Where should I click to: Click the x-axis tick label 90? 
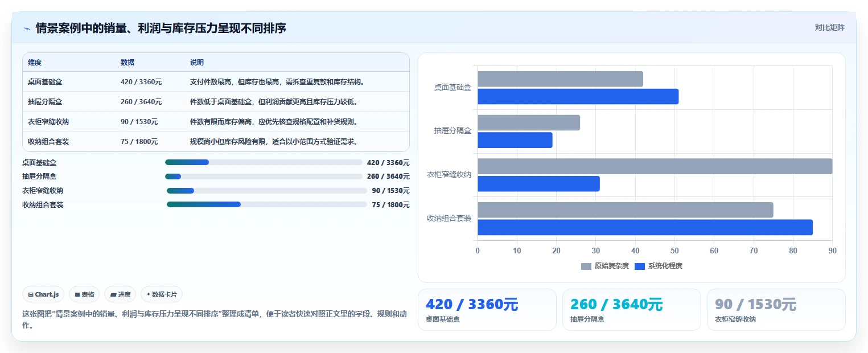[832, 251]
